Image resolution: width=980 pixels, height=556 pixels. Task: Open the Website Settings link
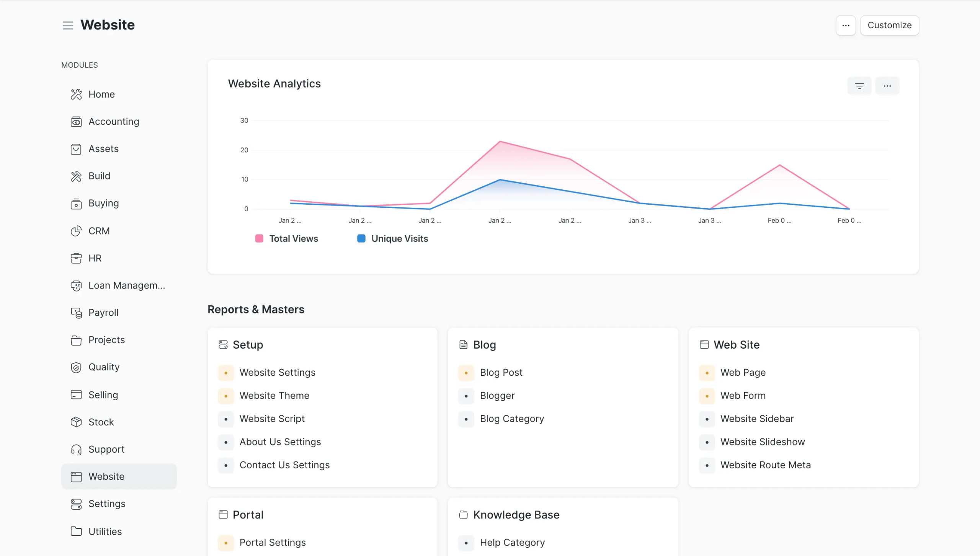277,373
